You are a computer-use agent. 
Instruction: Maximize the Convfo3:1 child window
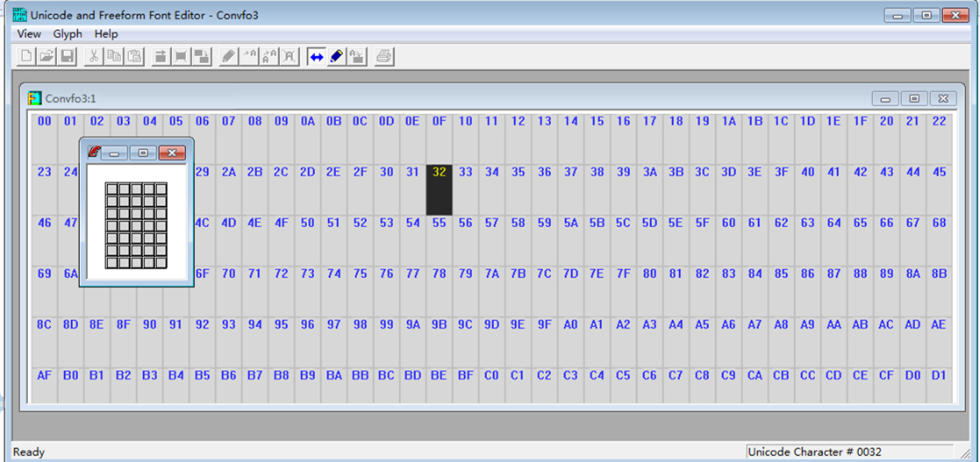pos(914,98)
